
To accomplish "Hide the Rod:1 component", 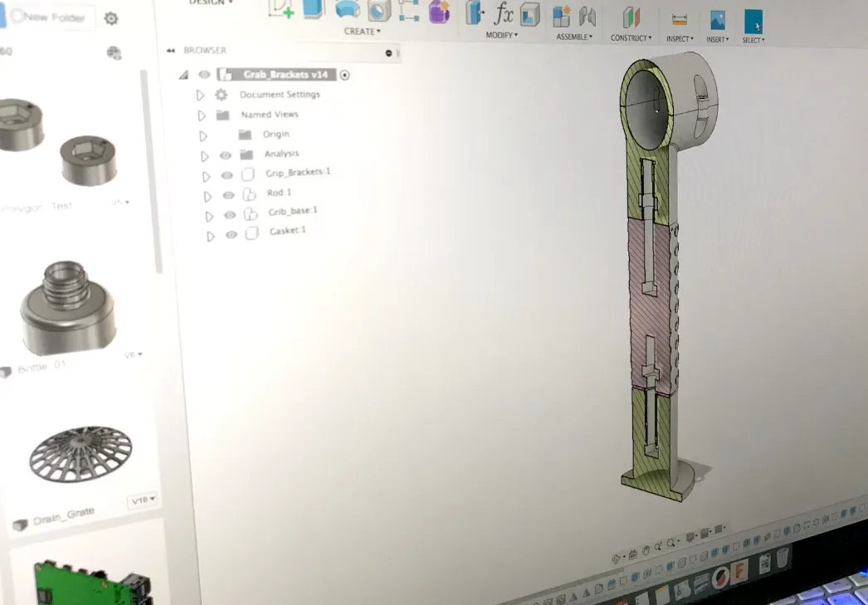I will tap(229, 195).
